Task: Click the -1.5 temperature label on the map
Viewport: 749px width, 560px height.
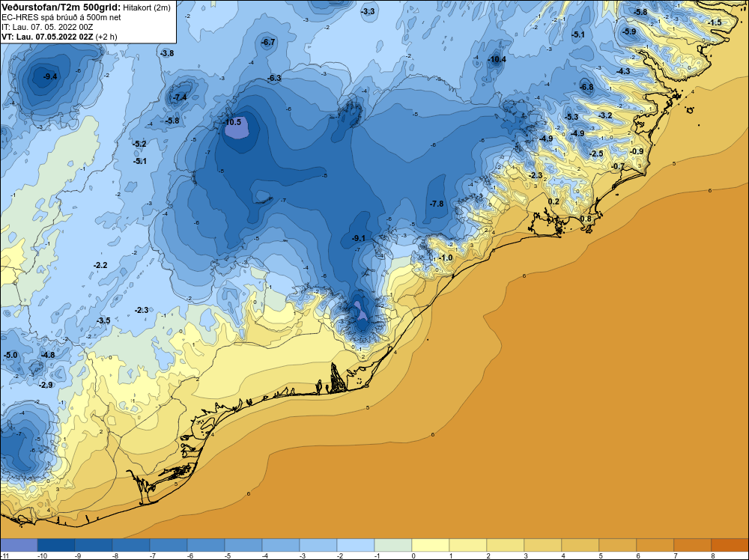Action: click(715, 22)
